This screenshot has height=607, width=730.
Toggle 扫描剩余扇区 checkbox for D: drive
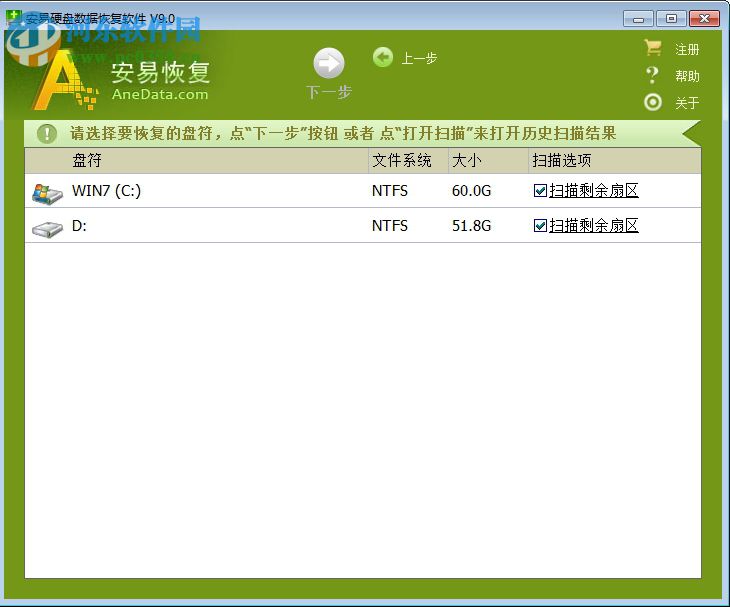coord(540,226)
